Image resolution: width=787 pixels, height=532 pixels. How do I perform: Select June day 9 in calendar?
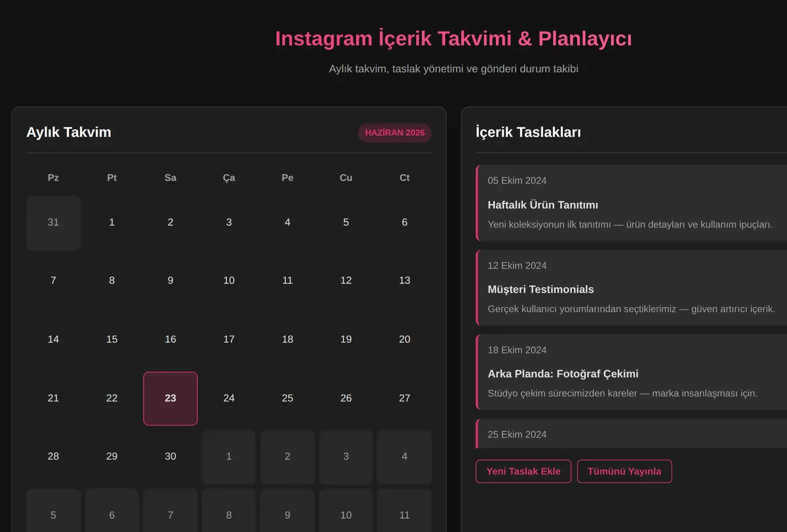(x=171, y=281)
